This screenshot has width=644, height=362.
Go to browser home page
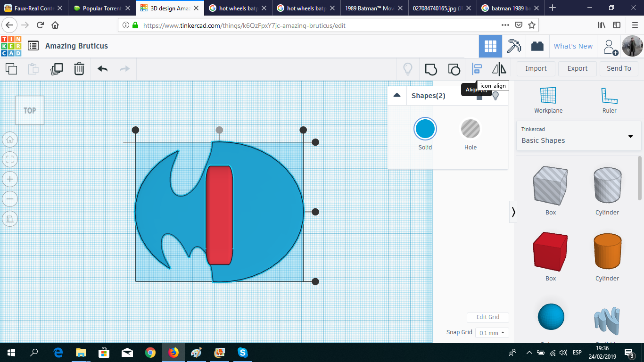point(55,25)
